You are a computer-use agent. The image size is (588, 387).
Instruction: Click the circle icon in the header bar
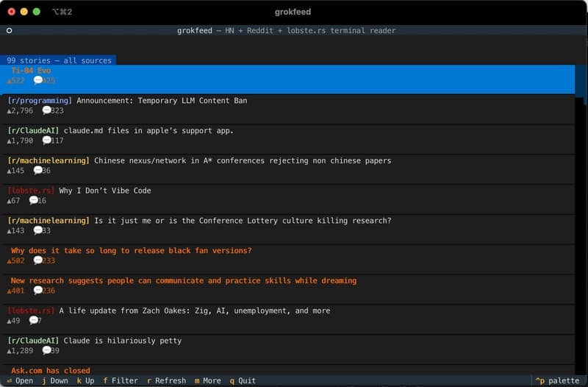pos(10,30)
